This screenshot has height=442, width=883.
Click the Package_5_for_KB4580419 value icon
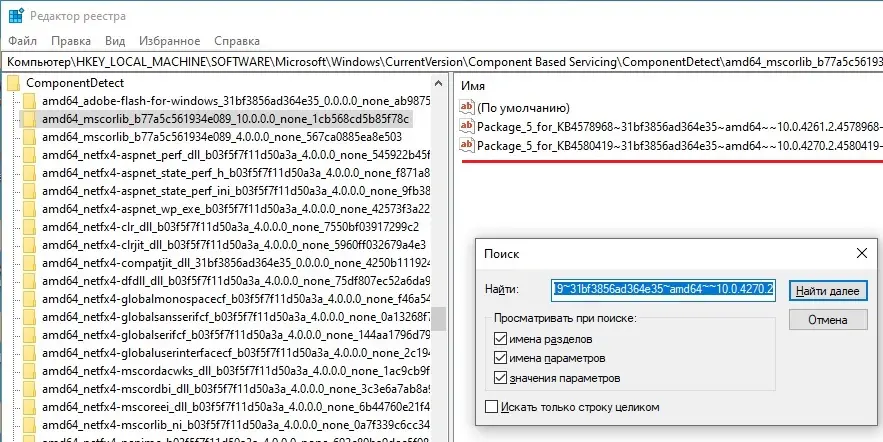coord(467,146)
